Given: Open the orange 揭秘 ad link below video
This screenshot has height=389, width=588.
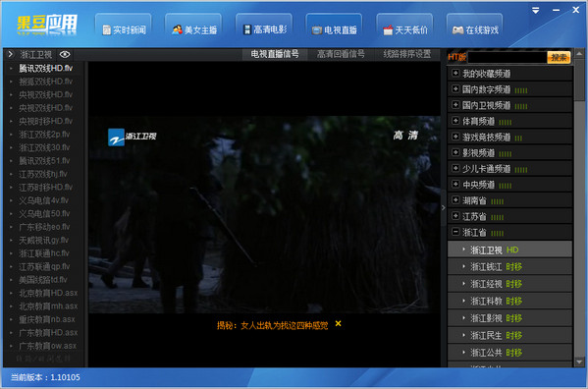Looking at the screenshot, I should click(x=272, y=325).
